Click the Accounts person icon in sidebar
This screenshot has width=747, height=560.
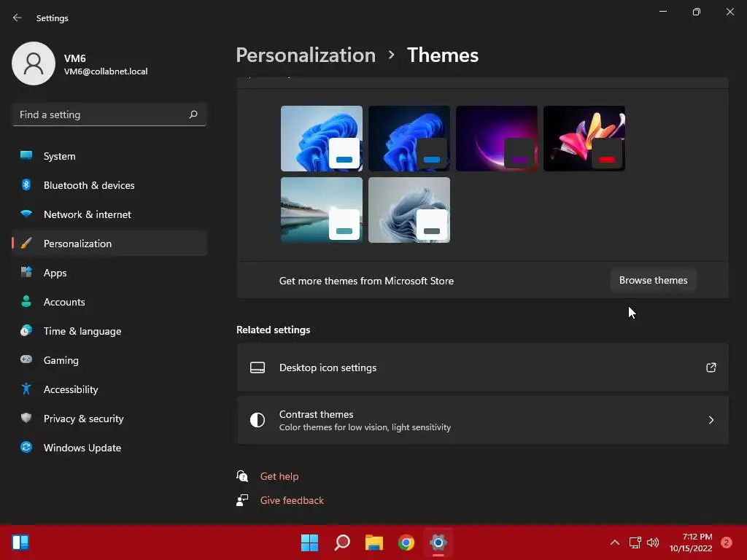click(26, 301)
